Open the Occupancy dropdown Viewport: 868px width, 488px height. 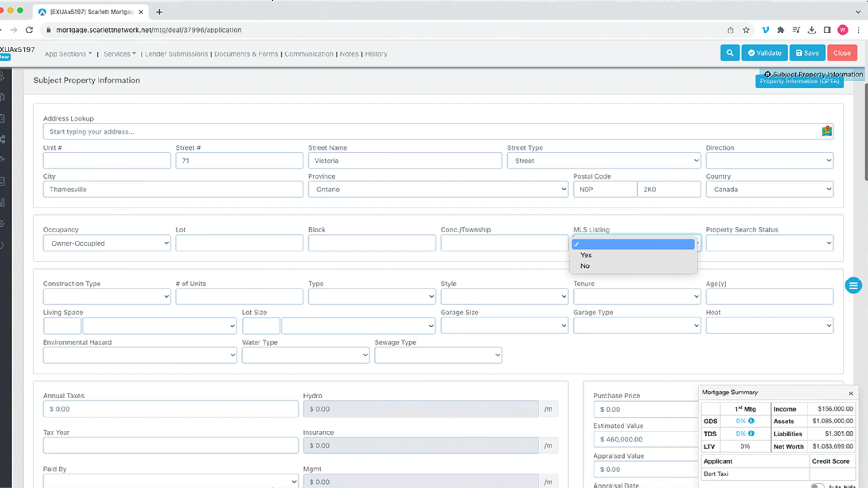coord(107,243)
